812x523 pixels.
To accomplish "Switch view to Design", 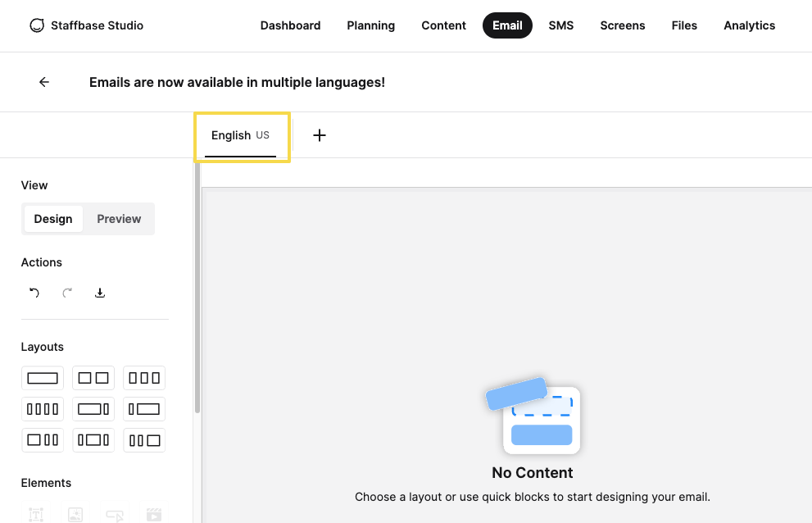I will click(x=53, y=219).
